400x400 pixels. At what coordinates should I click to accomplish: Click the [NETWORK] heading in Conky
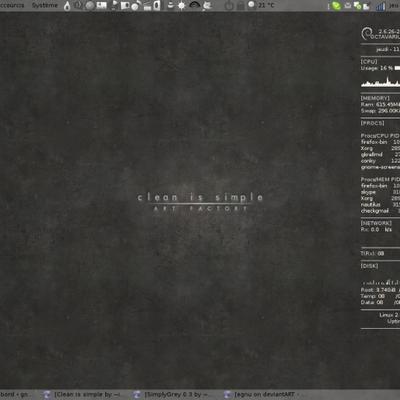(x=376, y=223)
